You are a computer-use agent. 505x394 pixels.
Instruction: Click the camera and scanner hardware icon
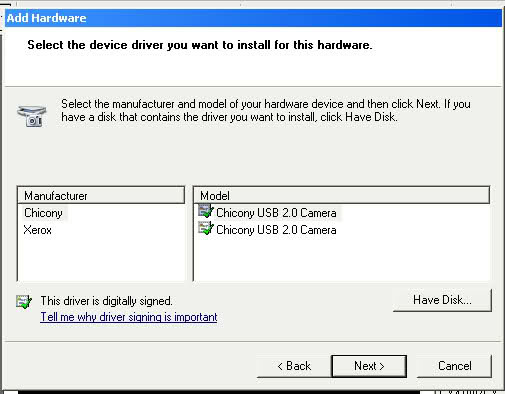coord(32,116)
